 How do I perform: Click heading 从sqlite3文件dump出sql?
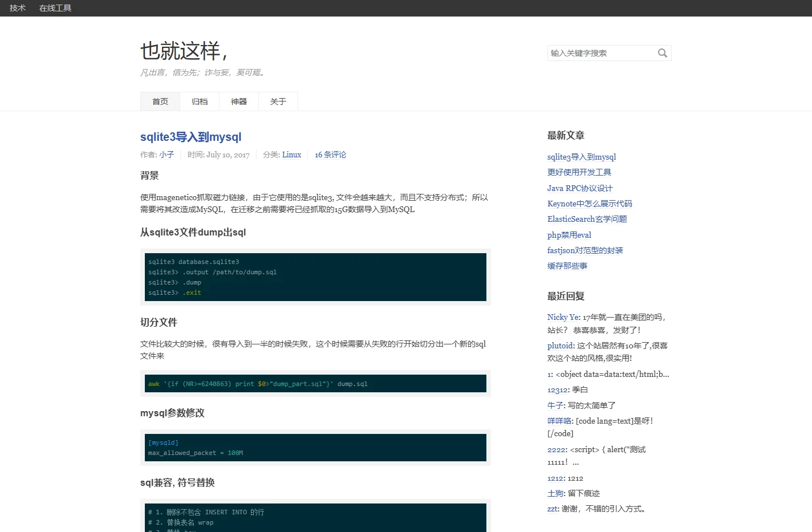point(193,232)
